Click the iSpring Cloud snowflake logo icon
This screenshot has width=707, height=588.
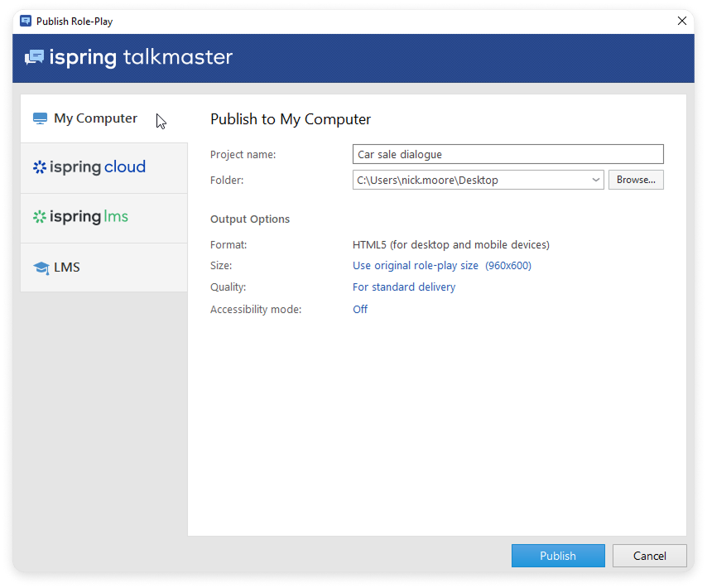pyautogui.click(x=39, y=168)
